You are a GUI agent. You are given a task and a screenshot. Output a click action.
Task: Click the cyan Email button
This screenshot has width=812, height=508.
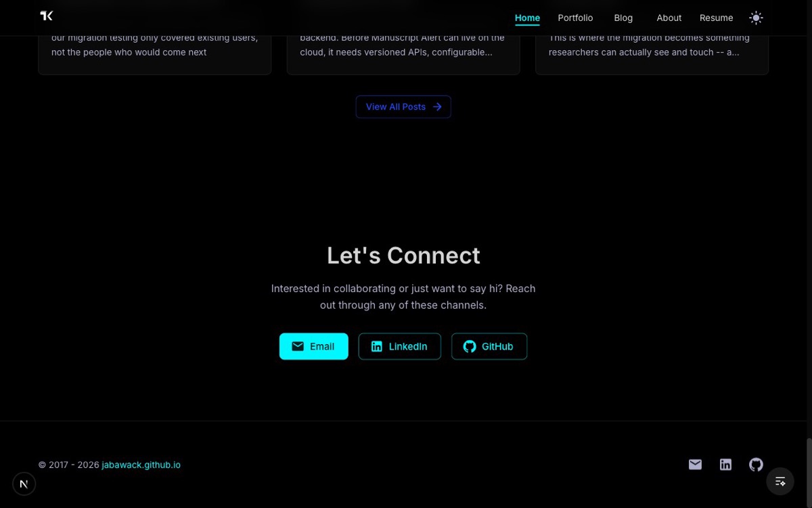pyautogui.click(x=314, y=346)
